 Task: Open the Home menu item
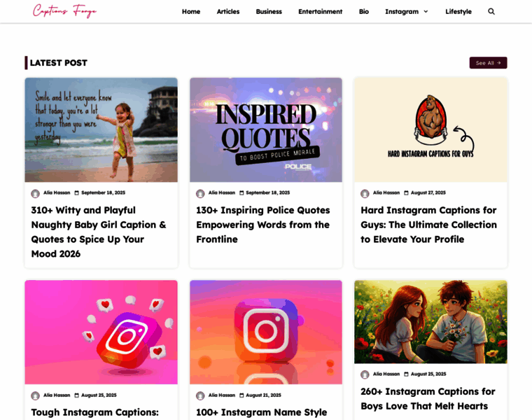pyautogui.click(x=191, y=11)
